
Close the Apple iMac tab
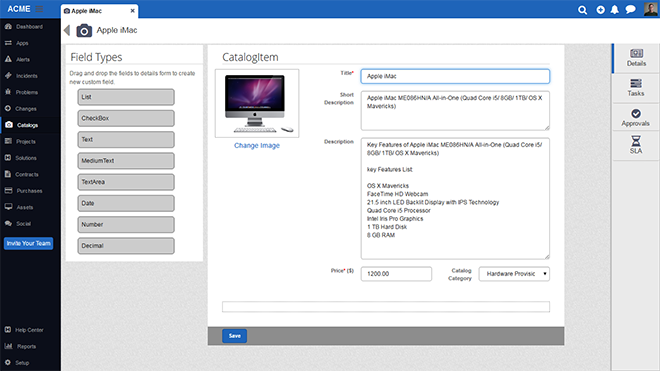(133, 11)
